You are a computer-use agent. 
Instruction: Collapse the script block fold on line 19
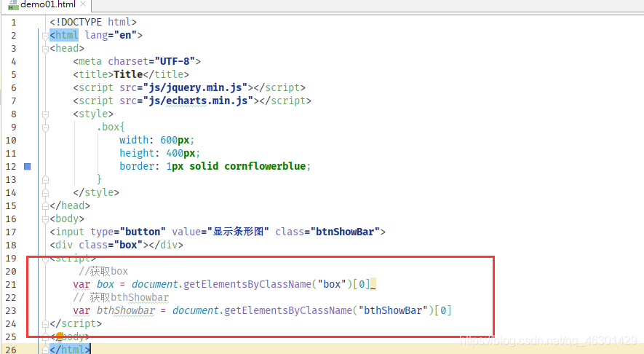(45, 259)
